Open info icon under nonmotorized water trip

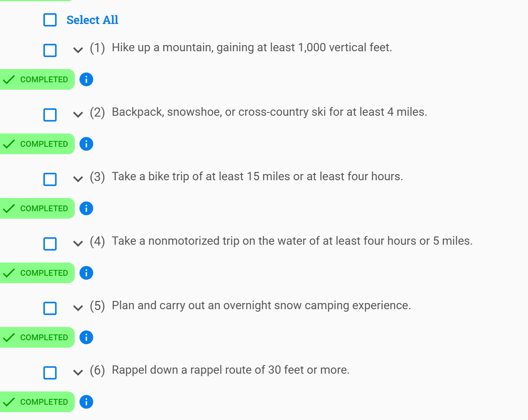[86, 273]
